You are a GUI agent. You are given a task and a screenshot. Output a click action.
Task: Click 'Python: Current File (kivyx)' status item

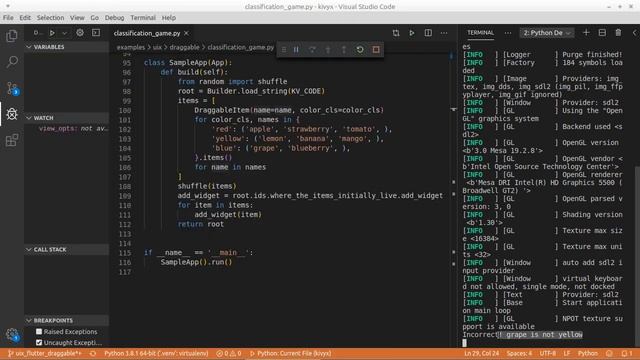tap(290, 353)
